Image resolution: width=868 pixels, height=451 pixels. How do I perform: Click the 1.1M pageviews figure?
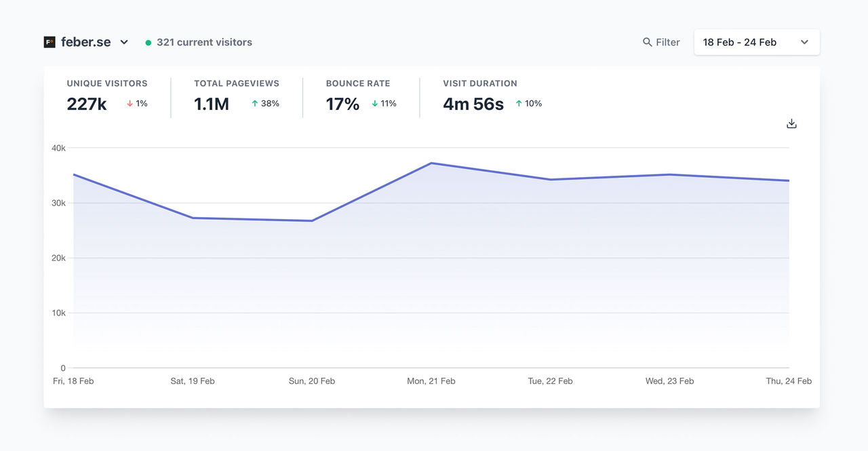210,104
